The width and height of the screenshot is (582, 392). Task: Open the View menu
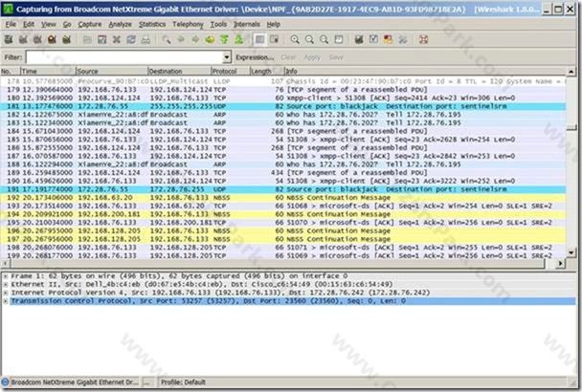click(49, 25)
